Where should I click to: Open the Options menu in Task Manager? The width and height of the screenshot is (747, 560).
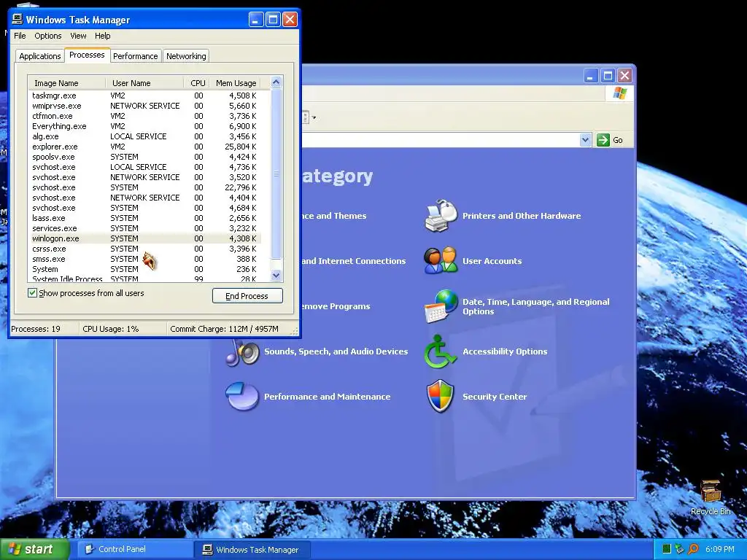47,36
